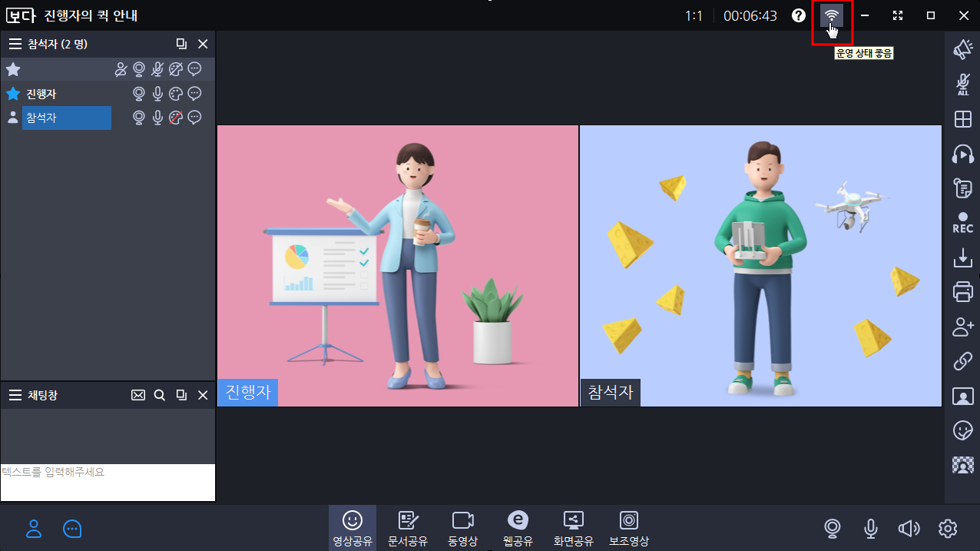Image resolution: width=980 pixels, height=551 pixels.
Task: Toggle 참석자 camera icon
Action: click(x=139, y=118)
